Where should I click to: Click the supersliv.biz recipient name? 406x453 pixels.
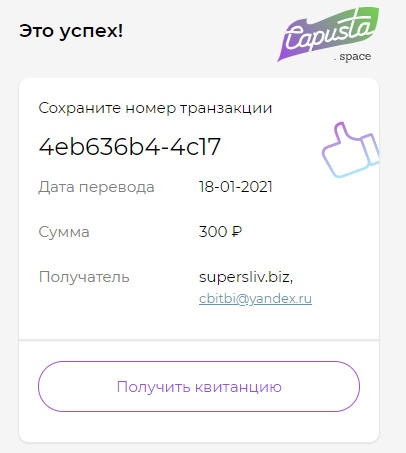(246, 277)
